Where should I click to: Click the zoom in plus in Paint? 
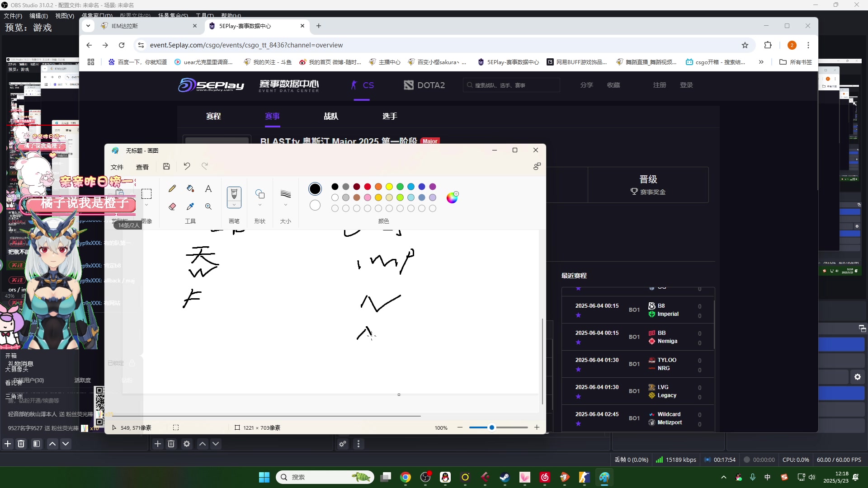tap(537, 427)
